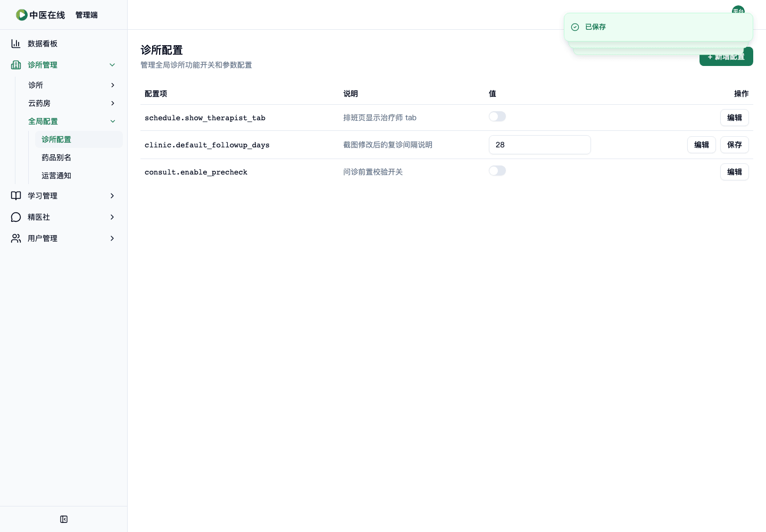Open 数据看板 menu item
766x532 pixels.
64,44
